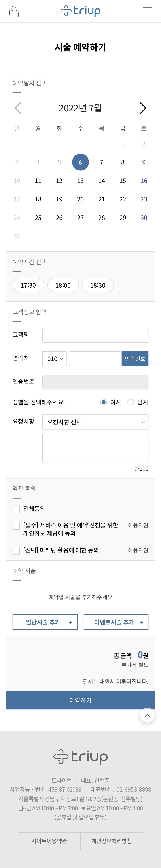Click the plus on 이벤트시술 추가
Screen dimensions: 161x868
(x=142, y=622)
